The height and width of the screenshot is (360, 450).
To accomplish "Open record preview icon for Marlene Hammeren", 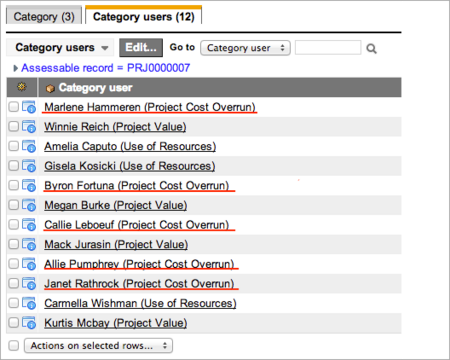I will tap(29, 107).
